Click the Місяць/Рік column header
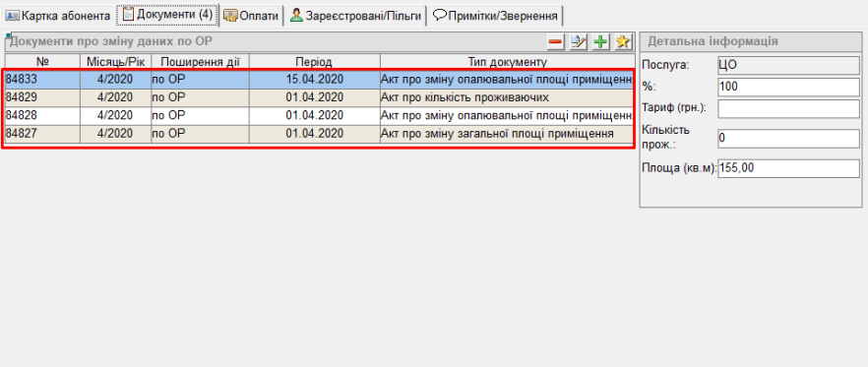This screenshot has height=367, width=868. (116, 61)
